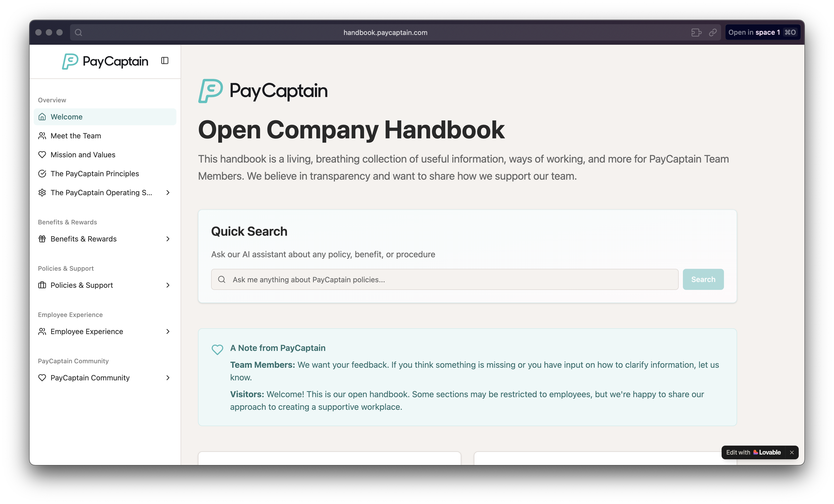Expand the Policies & Support chevron
The image size is (834, 504).
[168, 285]
